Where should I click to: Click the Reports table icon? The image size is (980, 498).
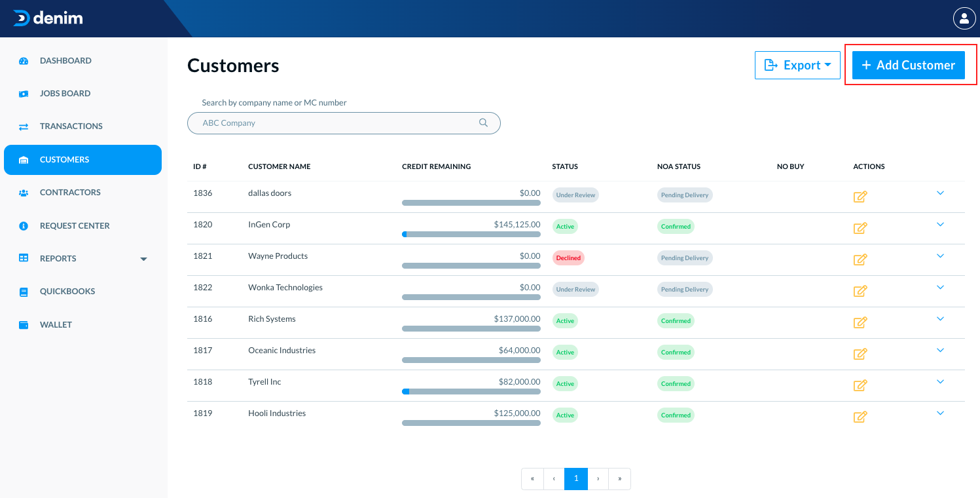tap(24, 258)
